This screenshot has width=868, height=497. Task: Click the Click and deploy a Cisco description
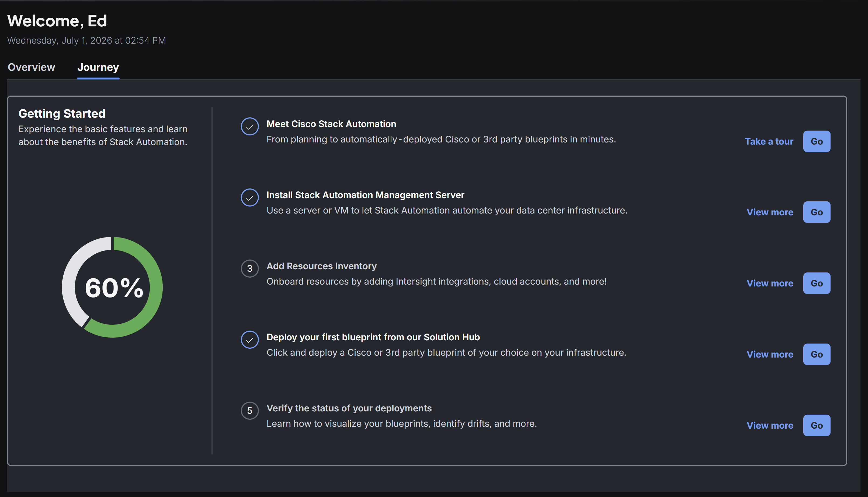[446, 352]
